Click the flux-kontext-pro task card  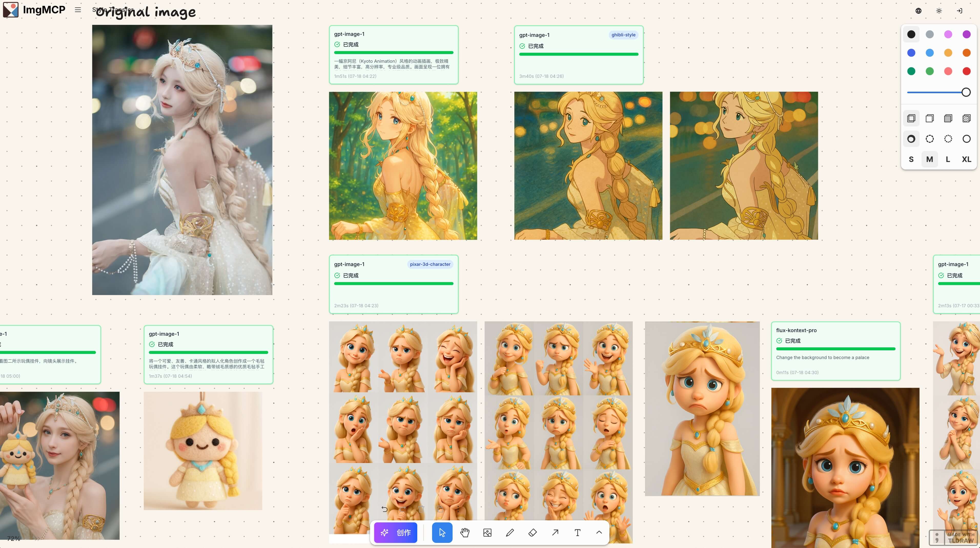click(835, 351)
